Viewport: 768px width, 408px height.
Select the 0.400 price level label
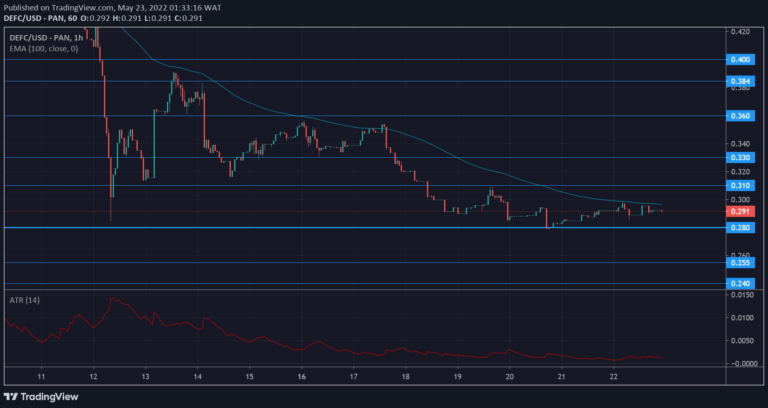[740, 59]
